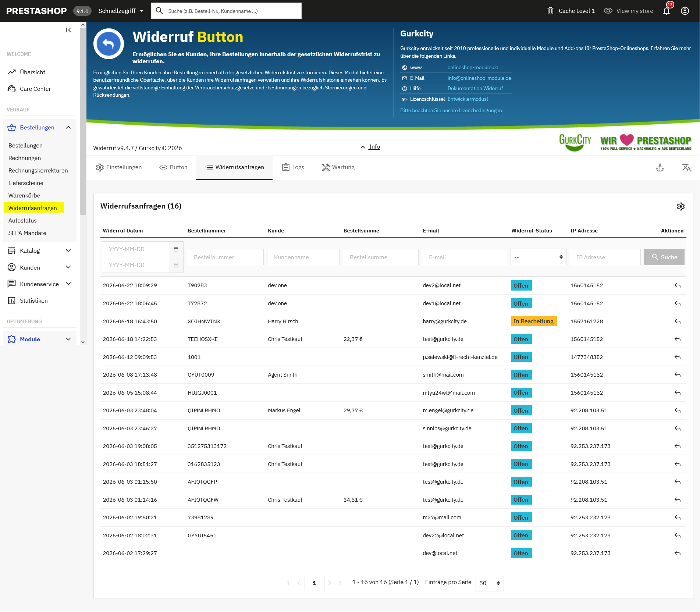Collapse the Info section toggle

(x=370, y=147)
